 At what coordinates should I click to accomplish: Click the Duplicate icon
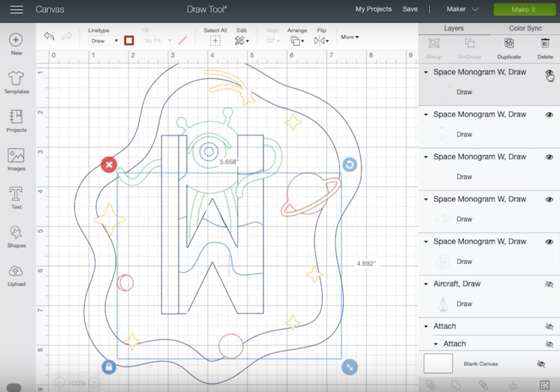click(509, 44)
